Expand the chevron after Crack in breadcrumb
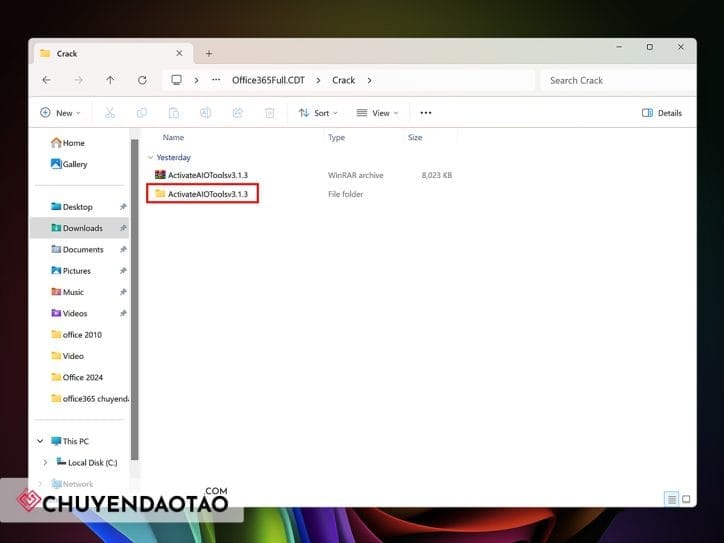Screen dimensions: 724x543 pyautogui.click(x=369, y=80)
